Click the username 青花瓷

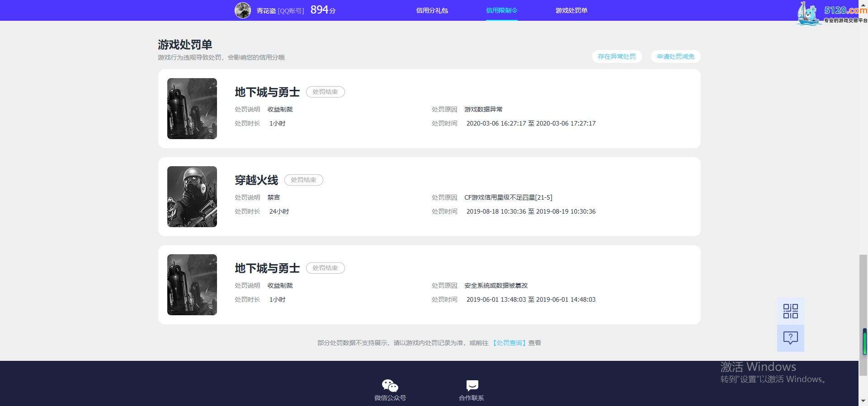click(x=266, y=10)
